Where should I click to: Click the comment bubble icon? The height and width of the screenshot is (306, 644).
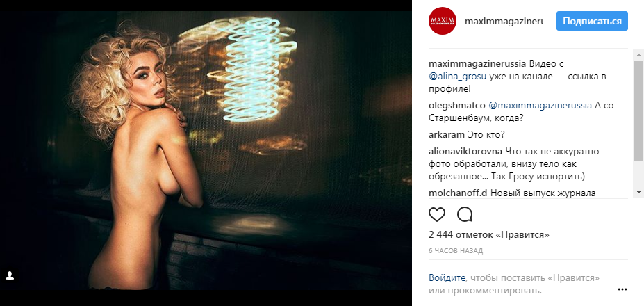click(x=465, y=214)
